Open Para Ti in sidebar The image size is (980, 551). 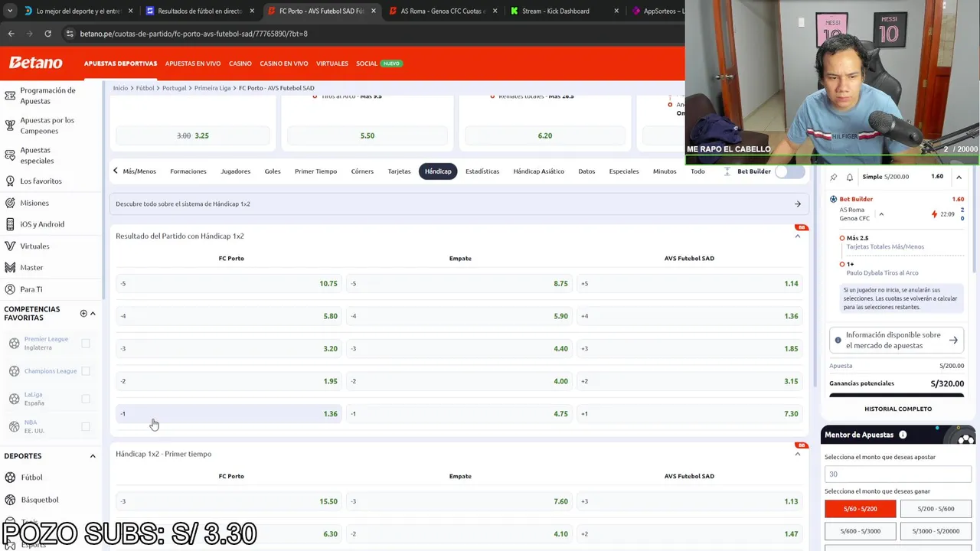tap(31, 289)
